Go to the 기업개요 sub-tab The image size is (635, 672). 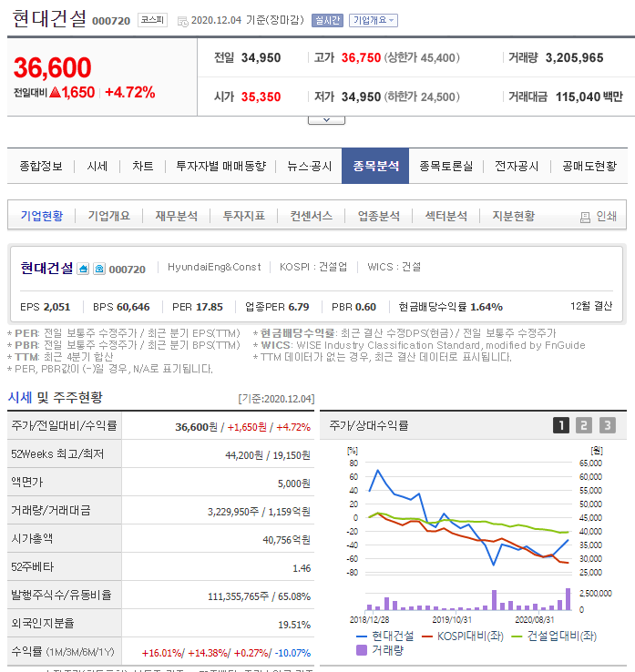pyautogui.click(x=109, y=216)
